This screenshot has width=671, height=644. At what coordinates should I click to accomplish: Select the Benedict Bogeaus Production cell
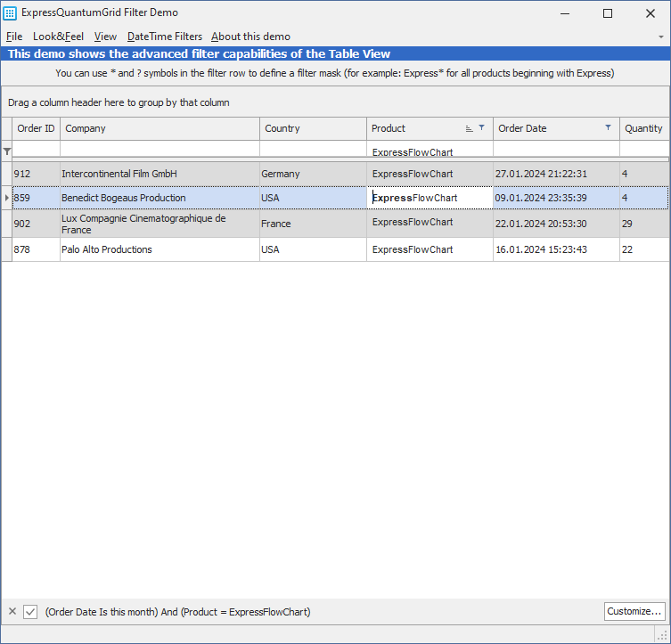coord(160,198)
